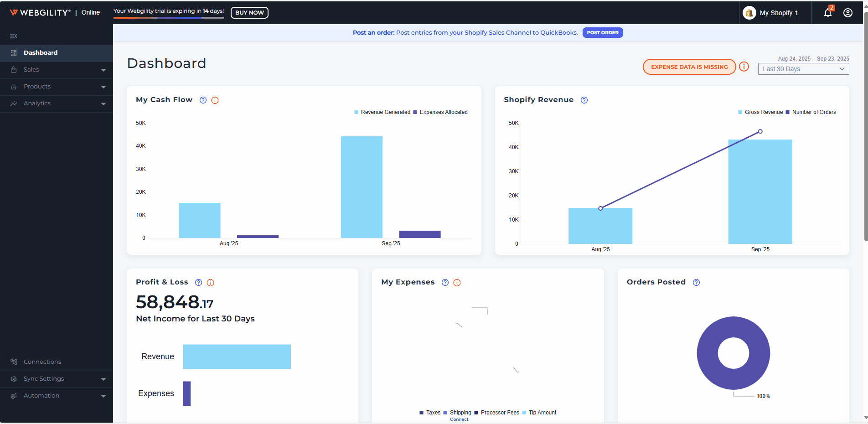Screen dimensions: 868x424
Task: Collapse the sidebar using the menu icon
Action: [x=14, y=36]
